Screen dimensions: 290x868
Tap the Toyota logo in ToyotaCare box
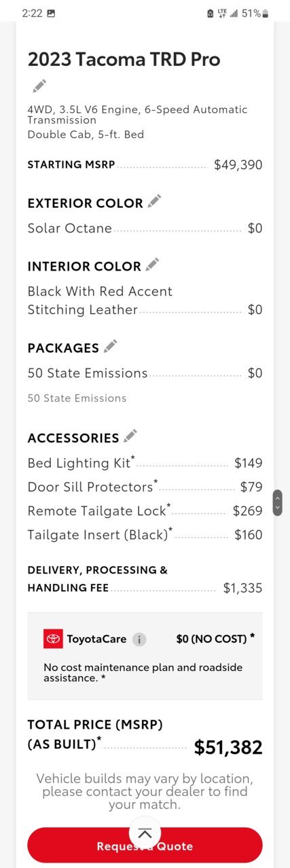53,638
